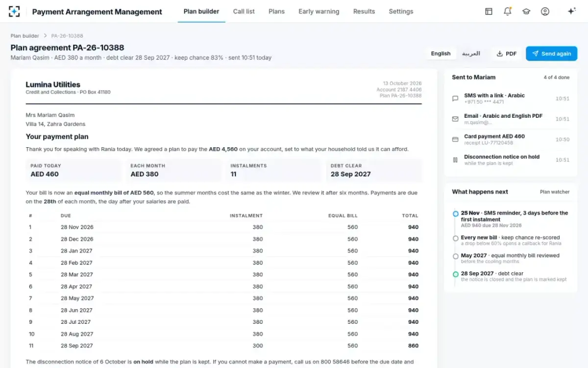Click the 300 final instalment amount
Screen dimensions: 588x368
pos(258,346)
